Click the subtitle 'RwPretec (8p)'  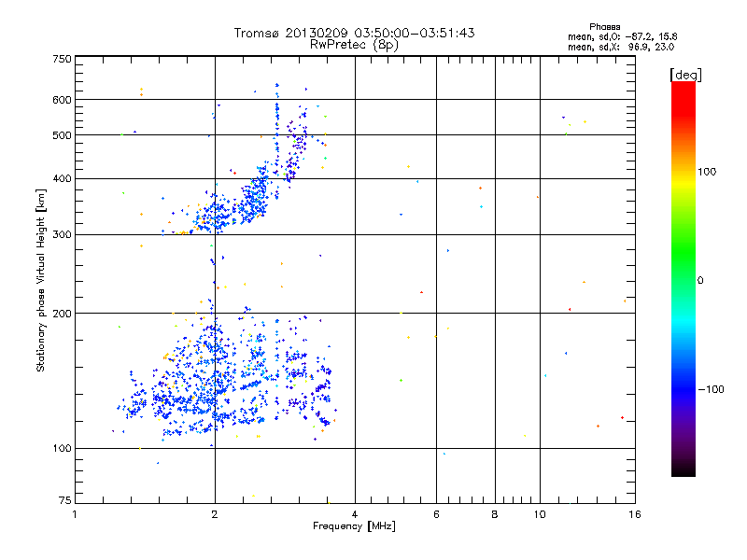(354, 45)
